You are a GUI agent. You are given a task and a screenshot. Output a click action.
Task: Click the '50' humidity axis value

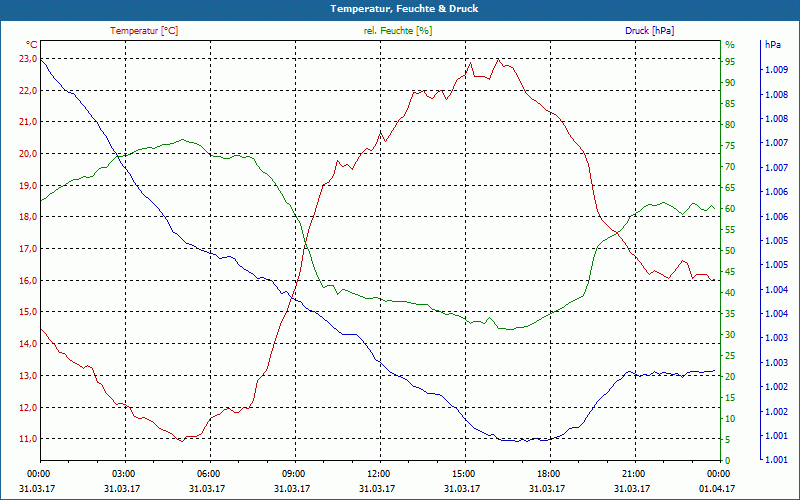pos(730,251)
